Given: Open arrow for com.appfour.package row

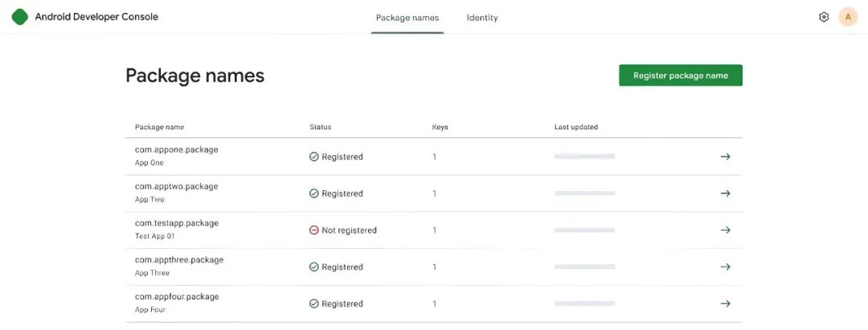Looking at the screenshot, I should coord(725,304).
